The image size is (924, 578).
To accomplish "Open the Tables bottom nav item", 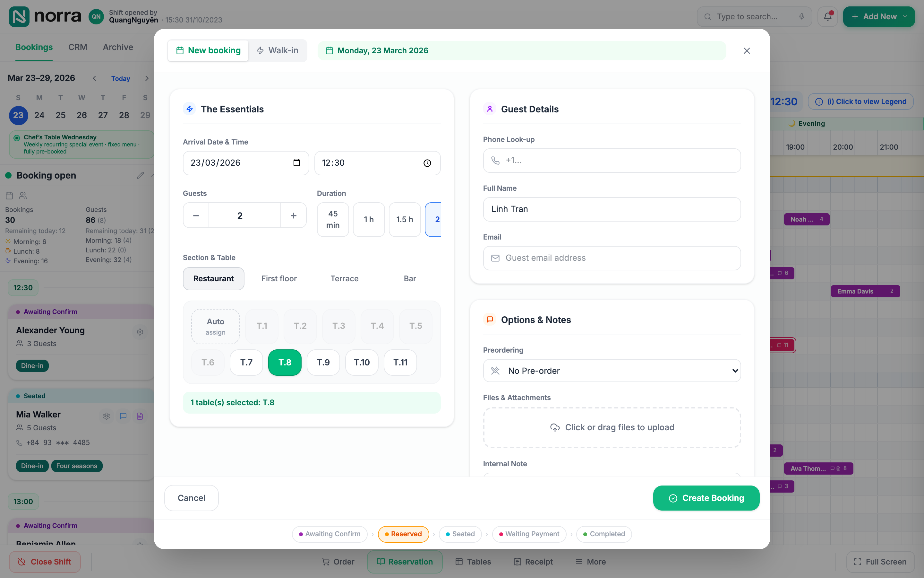I will point(473,562).
